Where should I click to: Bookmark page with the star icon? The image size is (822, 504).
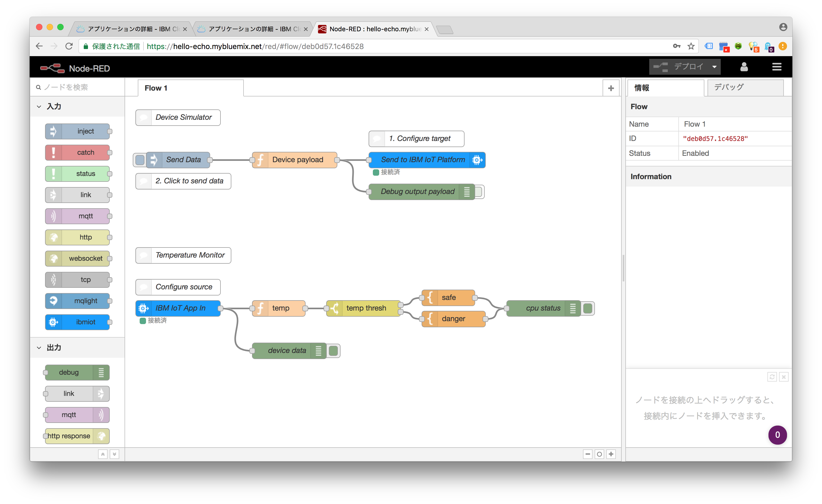[691, 46]
